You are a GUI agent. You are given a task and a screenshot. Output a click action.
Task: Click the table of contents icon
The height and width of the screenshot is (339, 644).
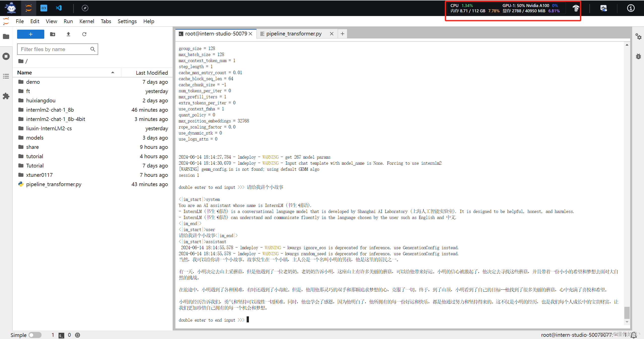tap(6, 75)
